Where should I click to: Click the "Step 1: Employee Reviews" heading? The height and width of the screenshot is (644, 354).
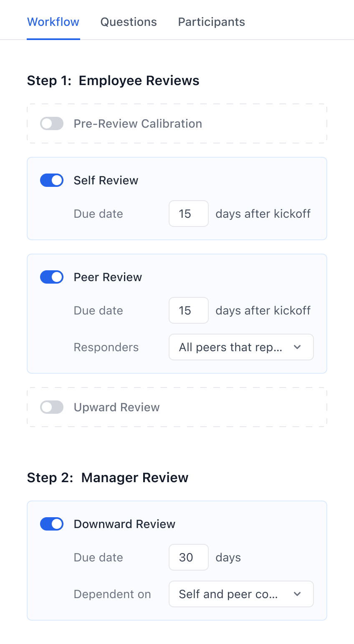[113, 80]
